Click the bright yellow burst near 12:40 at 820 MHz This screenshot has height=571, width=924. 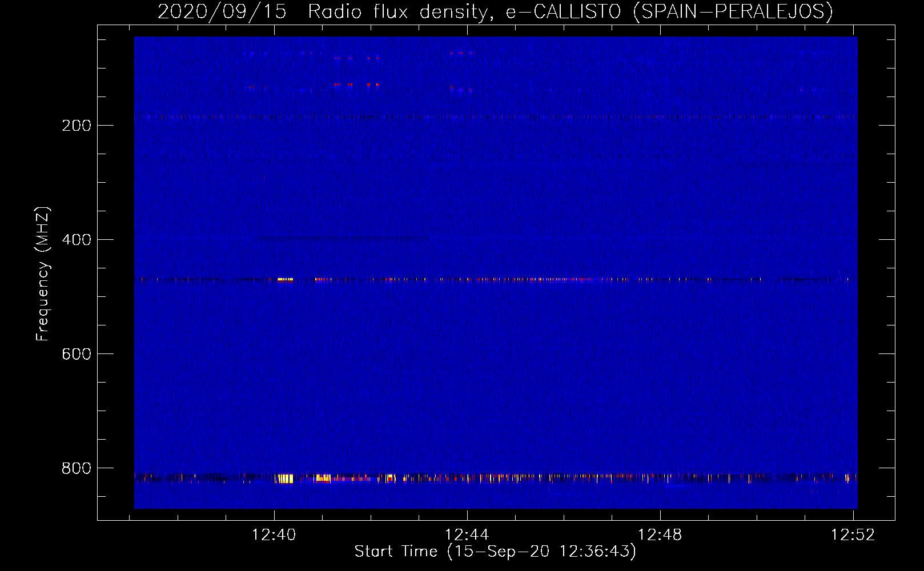click(284, 478)
